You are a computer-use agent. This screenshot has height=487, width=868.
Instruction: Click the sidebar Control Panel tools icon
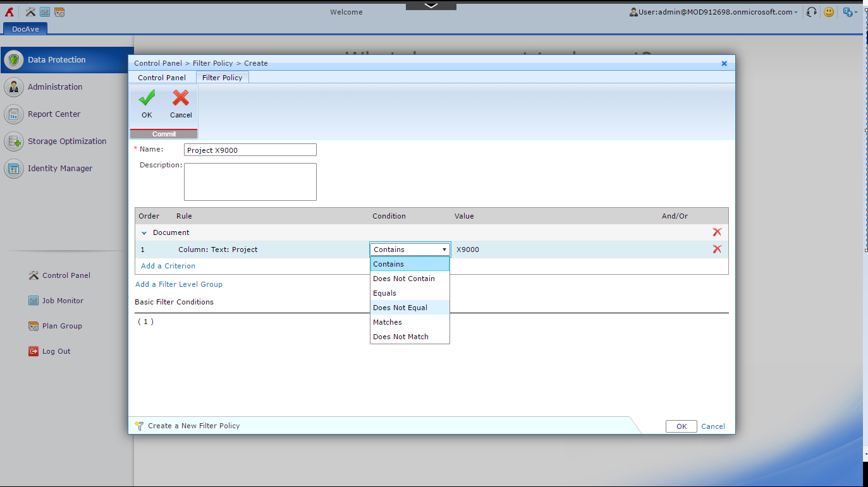point(34,275)
